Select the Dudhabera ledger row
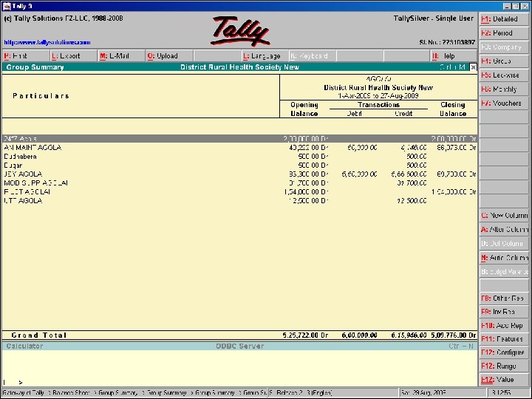The image size is (532, 399). point(239,157)
